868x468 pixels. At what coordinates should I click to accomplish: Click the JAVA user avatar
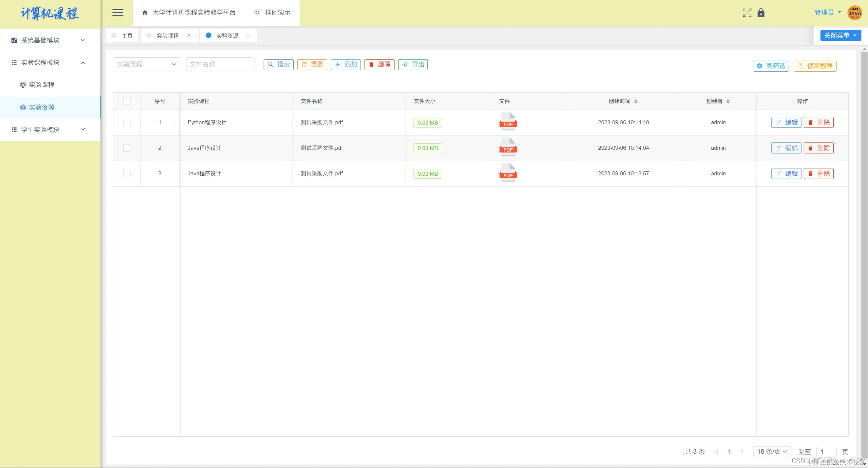(x=854, y=13)
